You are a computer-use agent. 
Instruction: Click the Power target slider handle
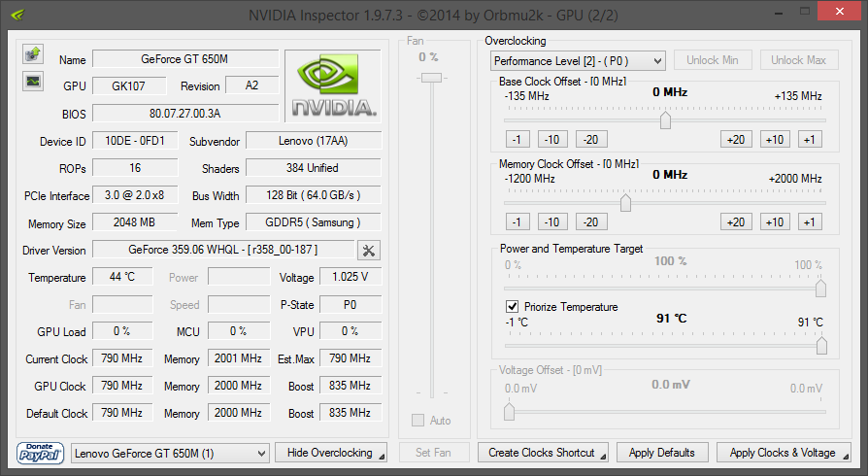pyautogui.click(x=821, y=289)
